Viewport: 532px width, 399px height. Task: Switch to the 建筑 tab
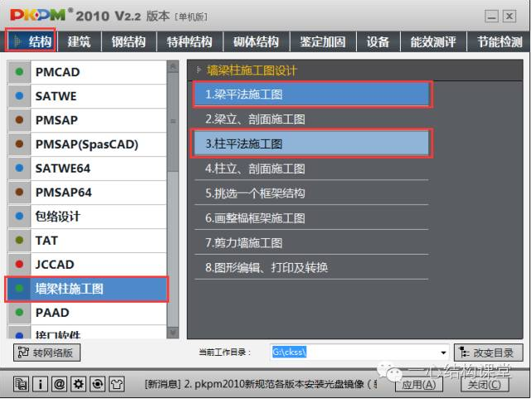tap(80, 41)
